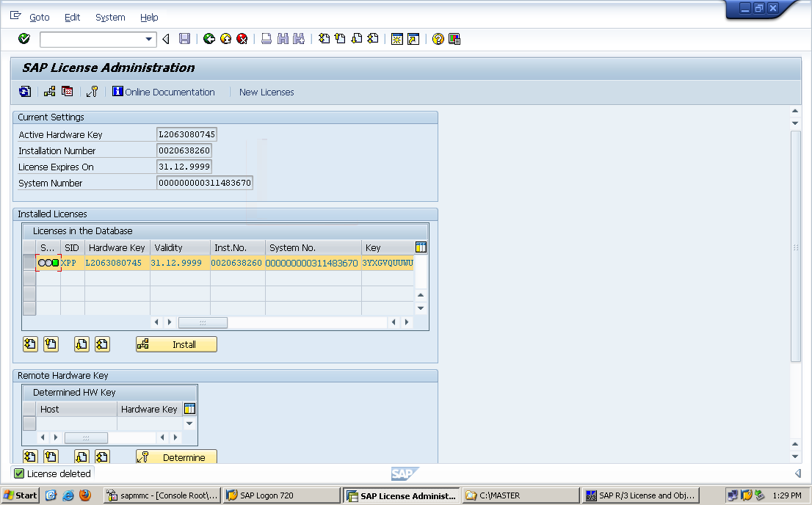Open the command field dropdown arrow
The image size is (812, 505).
click(148, 40)
